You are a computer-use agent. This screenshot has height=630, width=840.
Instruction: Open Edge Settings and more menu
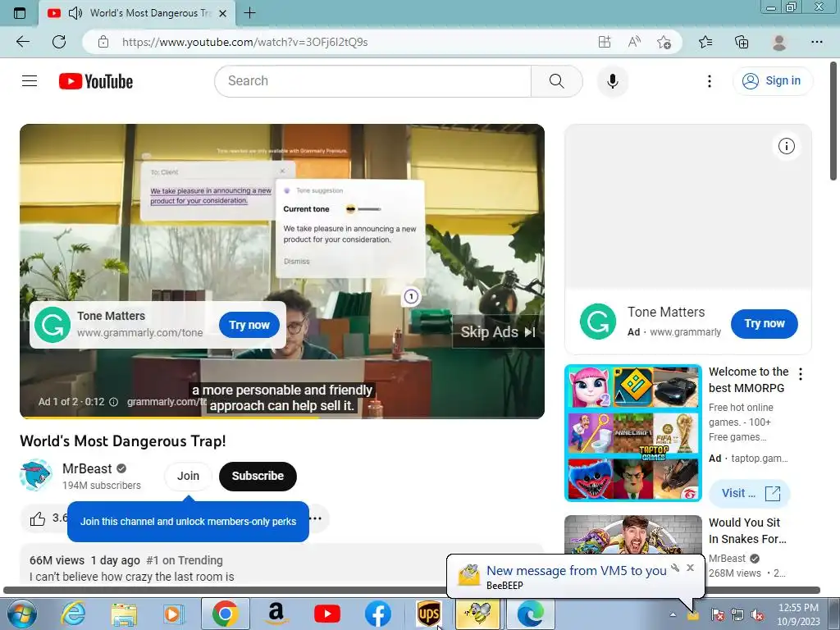pyautogui.click(x=816, y=42)
